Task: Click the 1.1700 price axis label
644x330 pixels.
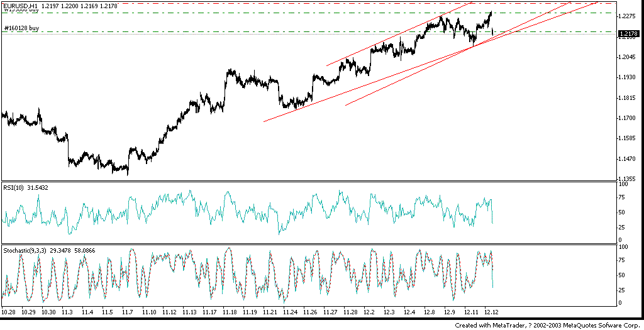Action: (x=628, y=118)
